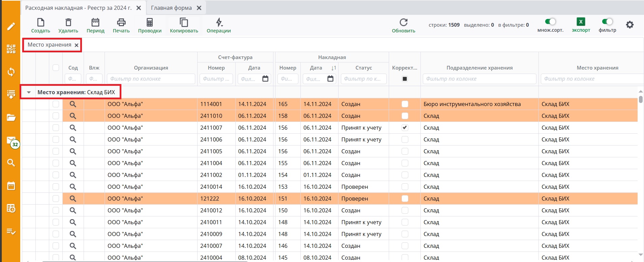
Task: Open the Операции lightning menu
Action: point(219,23)
